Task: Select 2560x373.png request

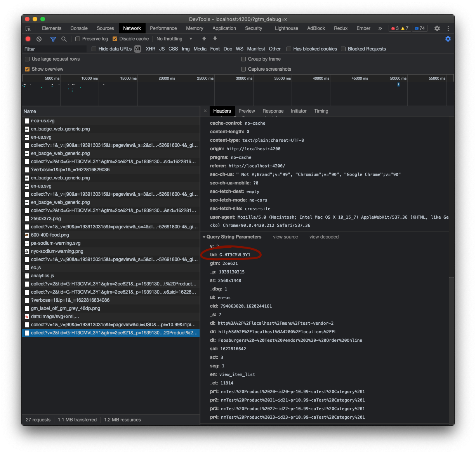Action: 111,219
